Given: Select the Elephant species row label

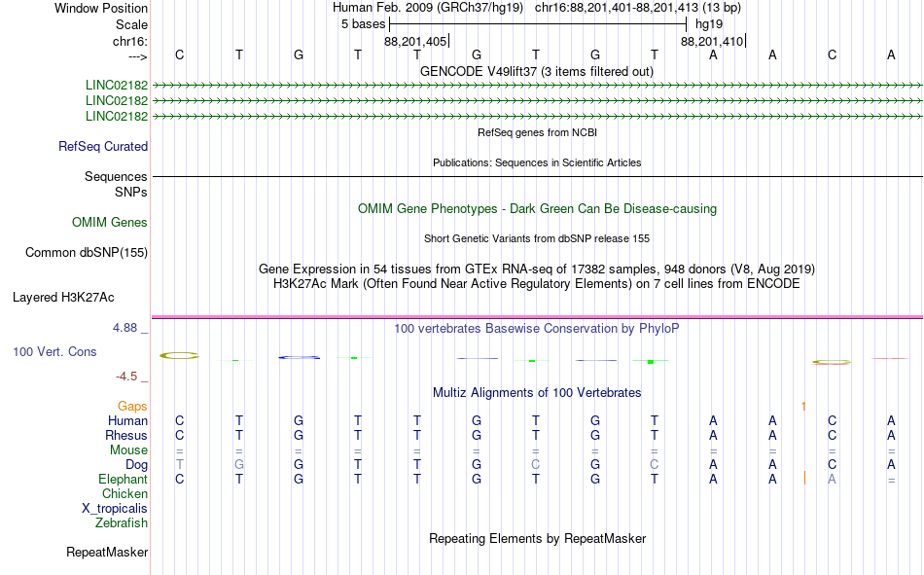Looking at the screenshot, I should [x=124, y=479].
